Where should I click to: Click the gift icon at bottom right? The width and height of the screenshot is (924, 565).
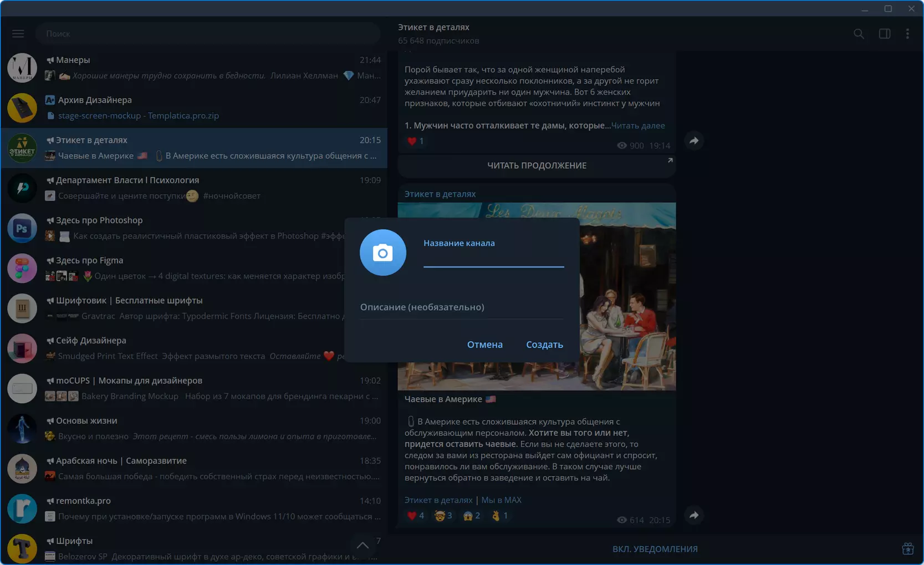907,548
